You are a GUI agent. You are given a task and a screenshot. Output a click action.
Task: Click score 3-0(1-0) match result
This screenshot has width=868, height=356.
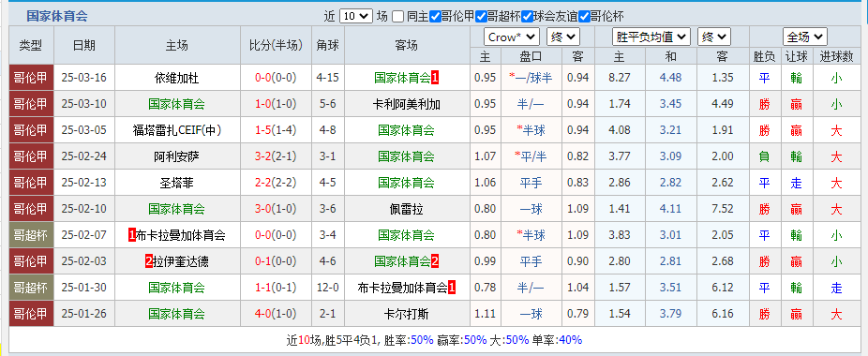point(276,209)
